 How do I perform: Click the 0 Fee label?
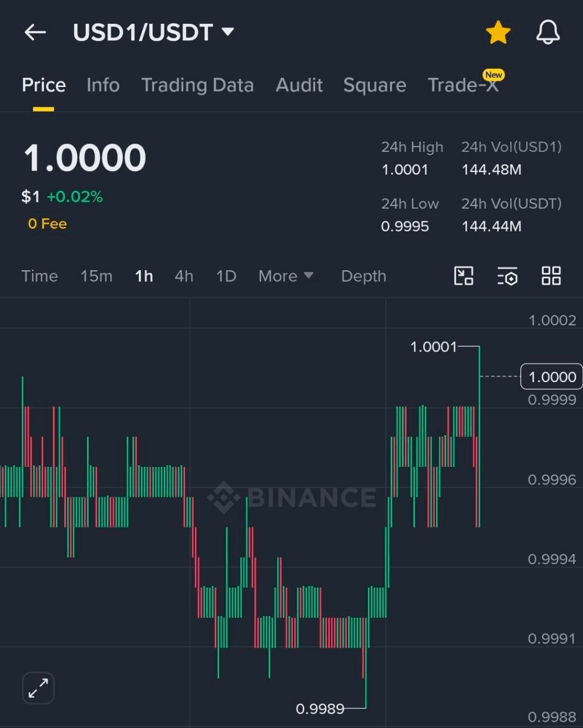click(x=47, y=224)
